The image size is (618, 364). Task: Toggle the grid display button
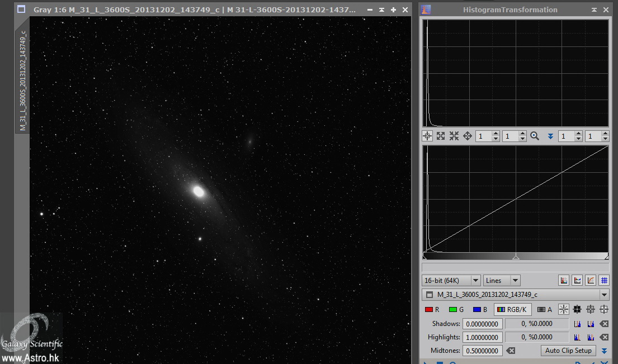[604, 280]
